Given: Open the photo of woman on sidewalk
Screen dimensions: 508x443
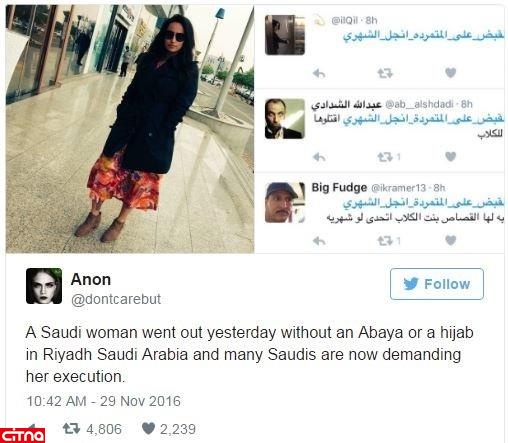Looking at the screenshot, I should click(x=130, y=129).
